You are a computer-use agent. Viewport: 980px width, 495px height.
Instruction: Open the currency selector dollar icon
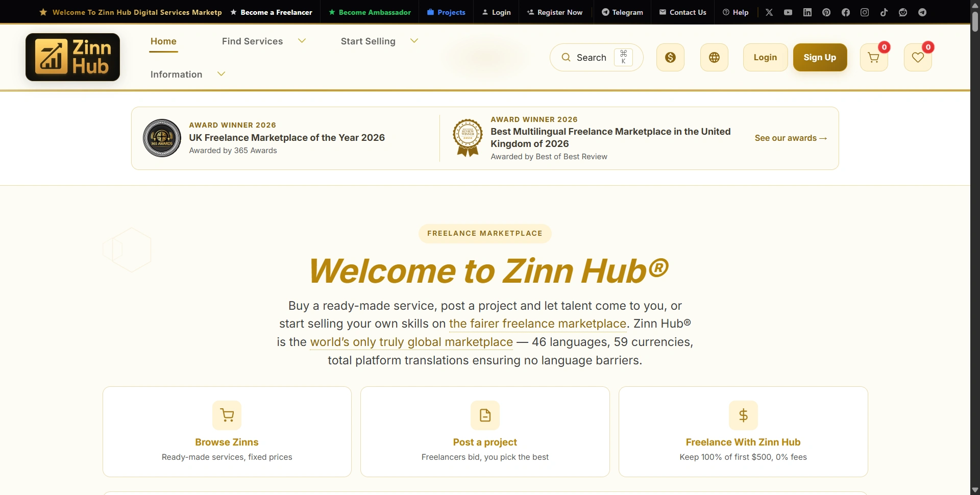670,57
